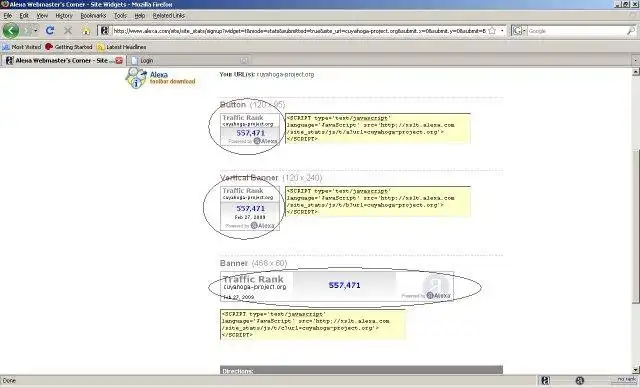The image size is (640, 388).
Task: Click the Vertical Banner (120 x 240) heading
Action: [x=271, y=178]
